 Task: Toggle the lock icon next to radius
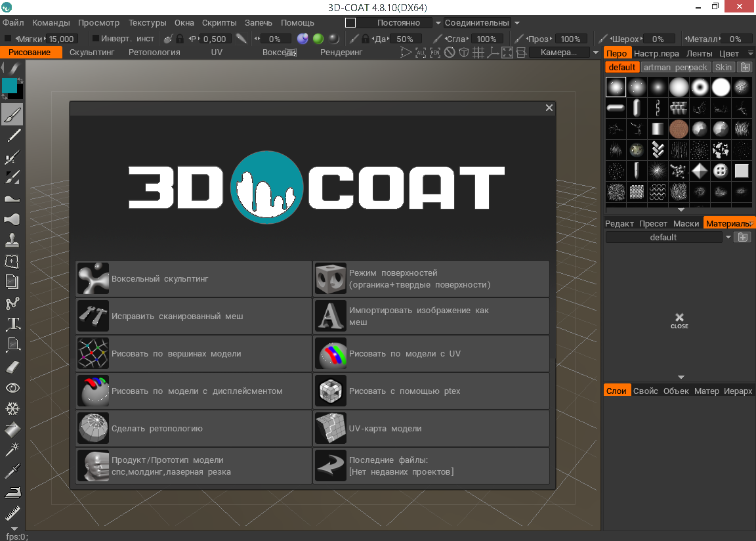click(180, 39)
